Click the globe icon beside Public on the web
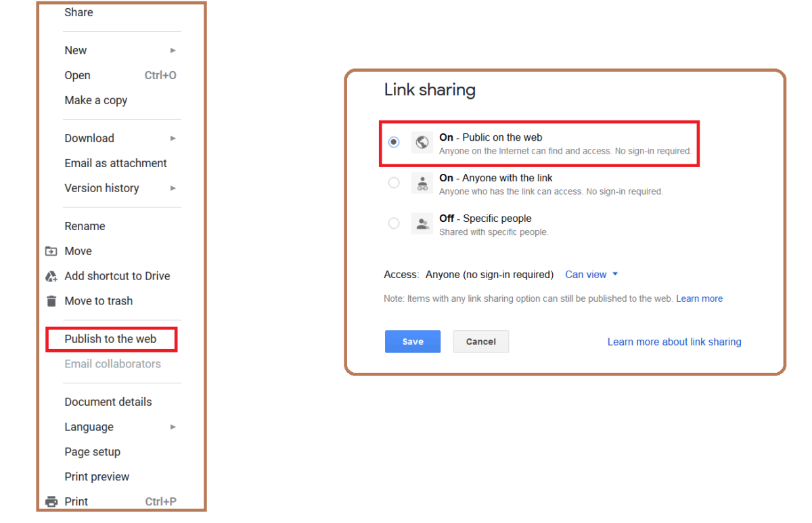Screen dimensions: 812x523 pyautogui.click(x=422, y=143)
